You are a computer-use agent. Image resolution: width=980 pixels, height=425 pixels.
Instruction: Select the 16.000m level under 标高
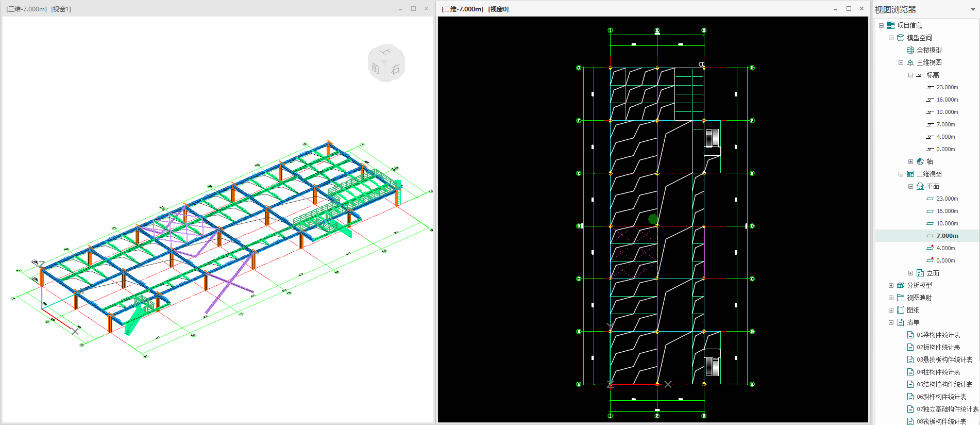point(947,100)
